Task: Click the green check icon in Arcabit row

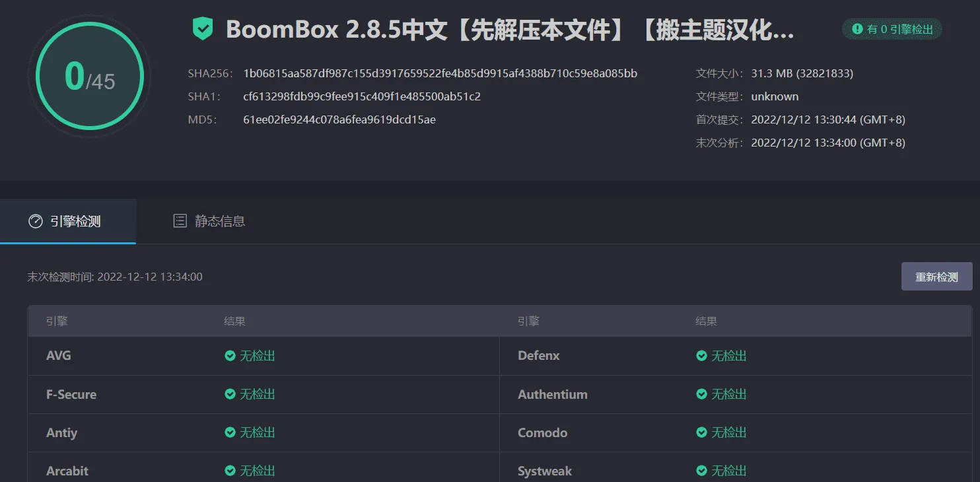Action: pos(230,471)
